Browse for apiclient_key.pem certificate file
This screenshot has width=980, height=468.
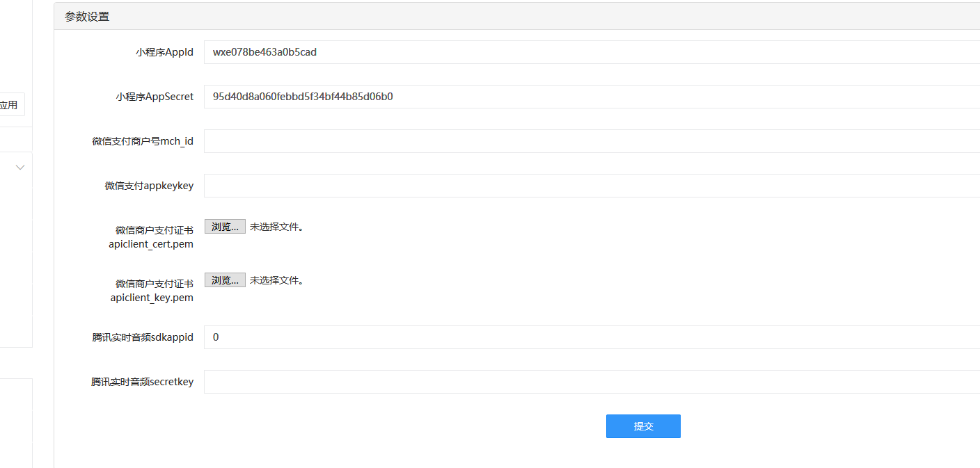click(x=225, y=280)
